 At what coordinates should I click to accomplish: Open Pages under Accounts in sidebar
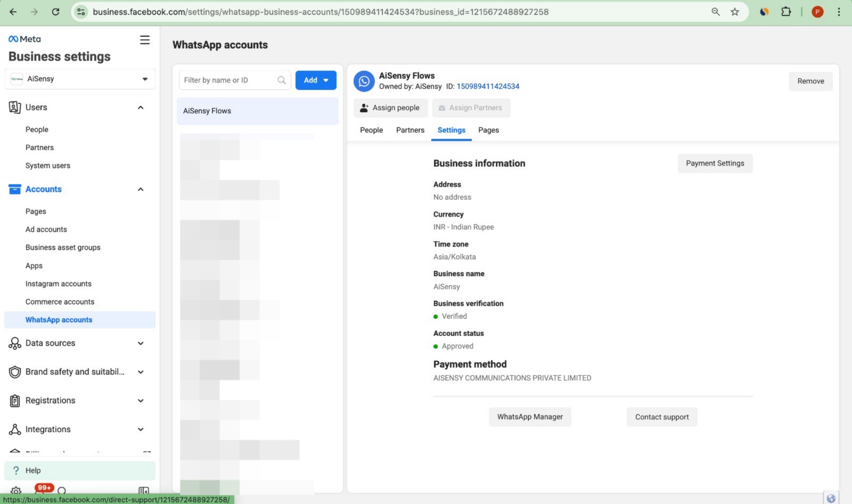point(36,211)
